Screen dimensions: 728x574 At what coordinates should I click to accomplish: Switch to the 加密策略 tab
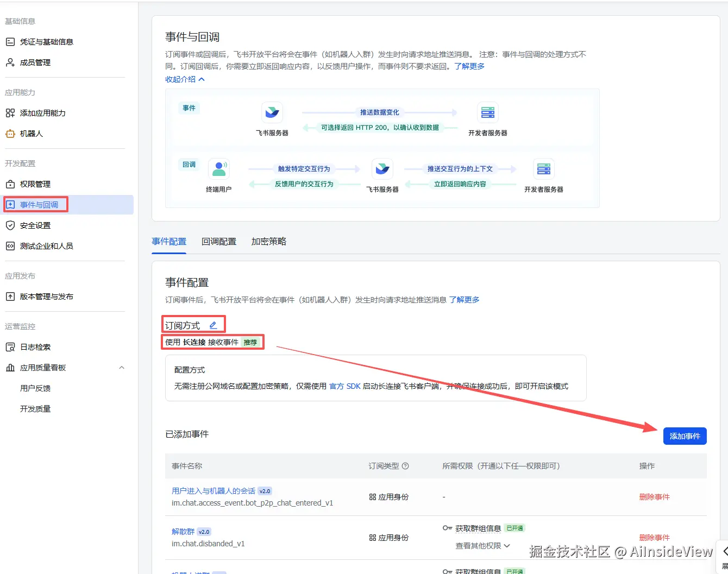269,242
